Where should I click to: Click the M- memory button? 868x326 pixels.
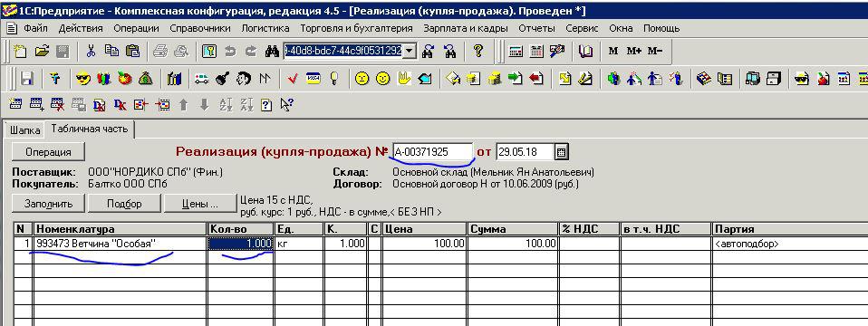(x=655, y=51)
